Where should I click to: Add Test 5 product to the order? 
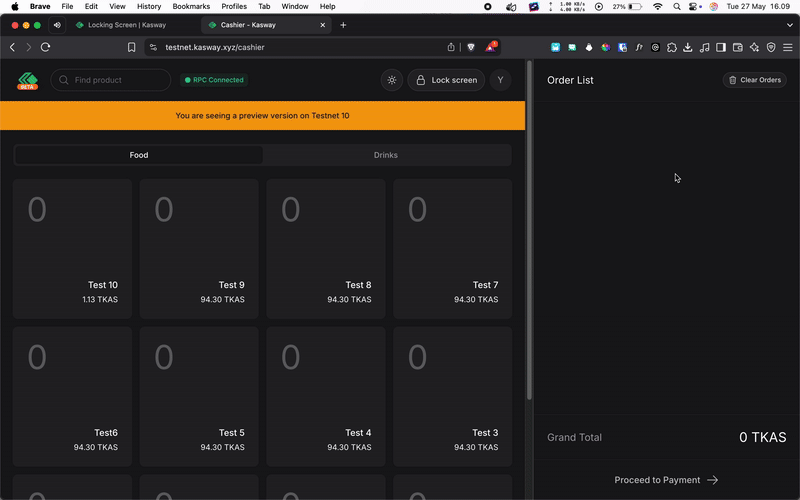(199, 397)
